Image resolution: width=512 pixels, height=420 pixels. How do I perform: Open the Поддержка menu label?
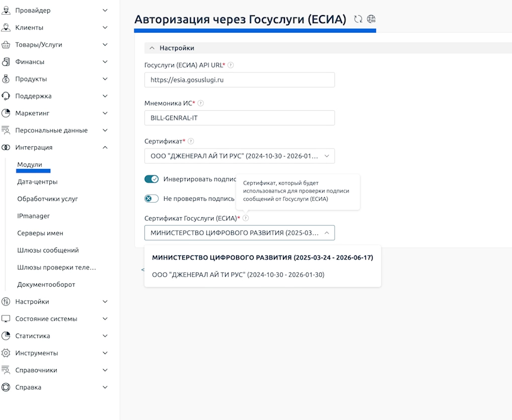33,96
